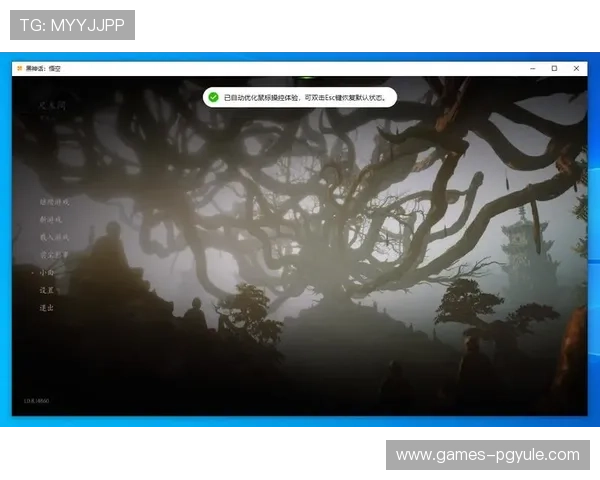
Task: Open the 载入游戏 load game menu
Action: coord(54,237)
